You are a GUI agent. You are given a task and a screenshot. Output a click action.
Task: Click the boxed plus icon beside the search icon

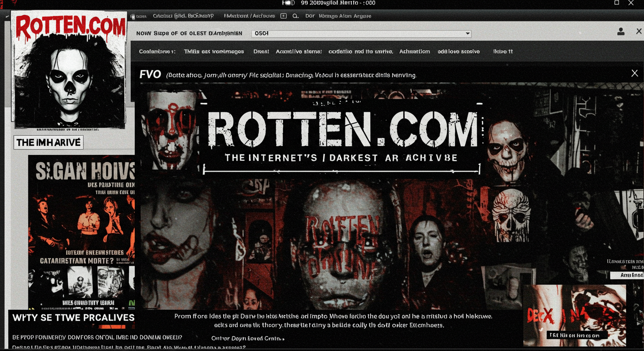point(284,16)
